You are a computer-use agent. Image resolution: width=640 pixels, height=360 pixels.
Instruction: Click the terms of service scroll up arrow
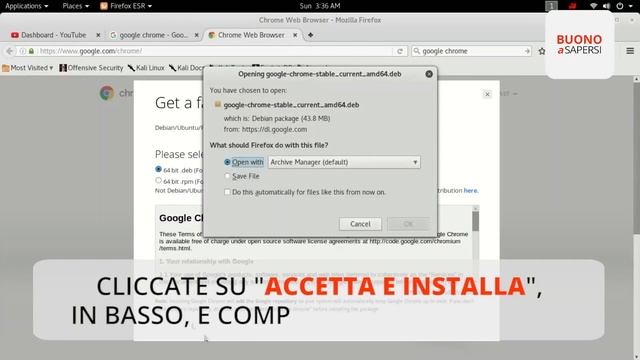pos(476,209)
